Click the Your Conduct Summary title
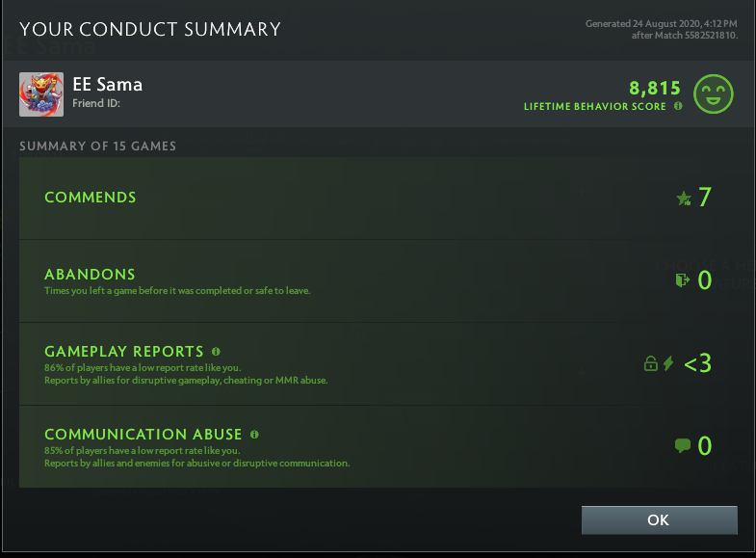The height and width of the screenshot is (558, 756). (x=150, y=29)
